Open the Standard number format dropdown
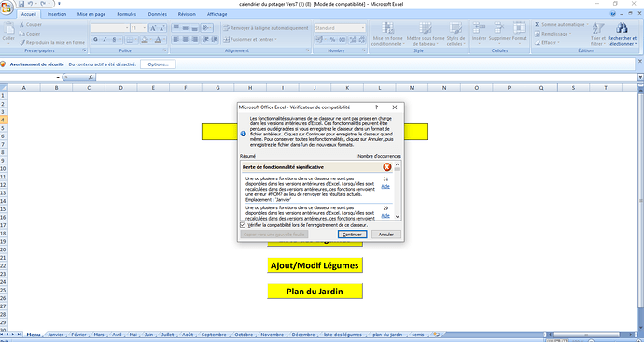644x342 pixels. (x=363, y=28)
